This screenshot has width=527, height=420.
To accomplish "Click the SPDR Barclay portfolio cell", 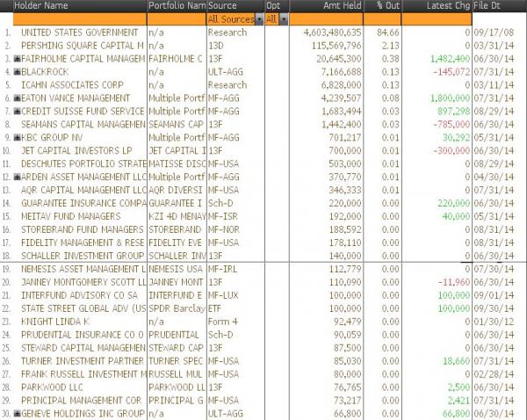I will (x=177, y=308).
